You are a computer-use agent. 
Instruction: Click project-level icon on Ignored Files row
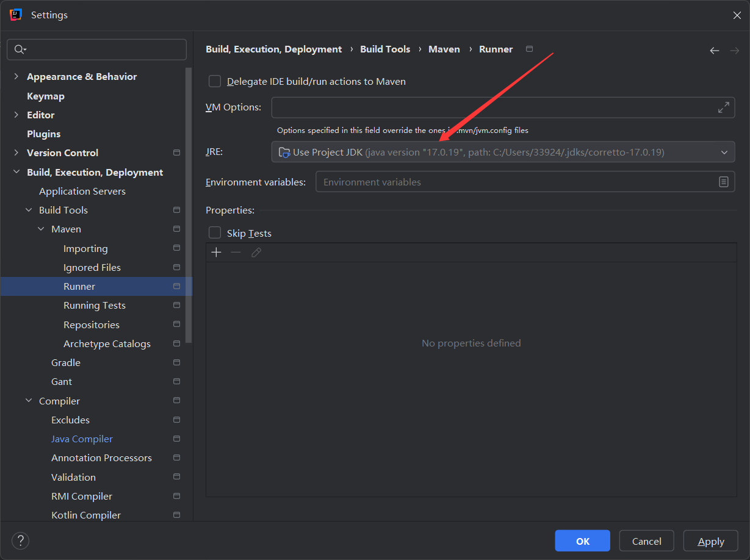point(176,267)
